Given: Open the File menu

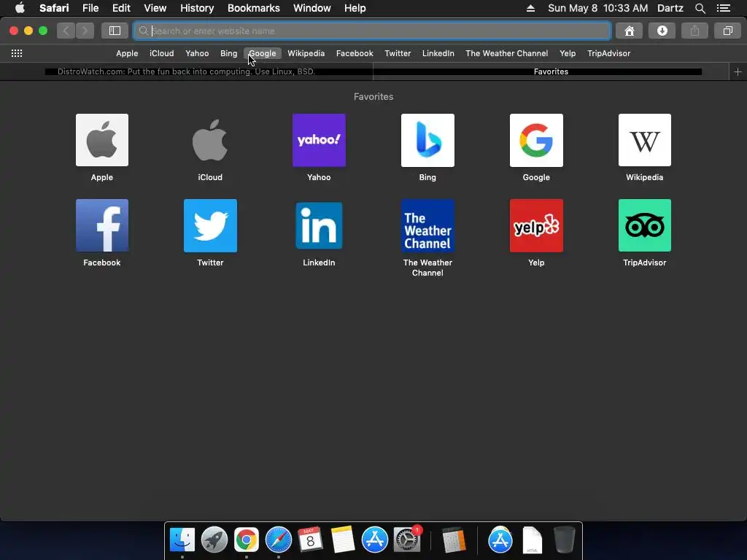Looking at the screenshot, I should (x=90, y=8).
